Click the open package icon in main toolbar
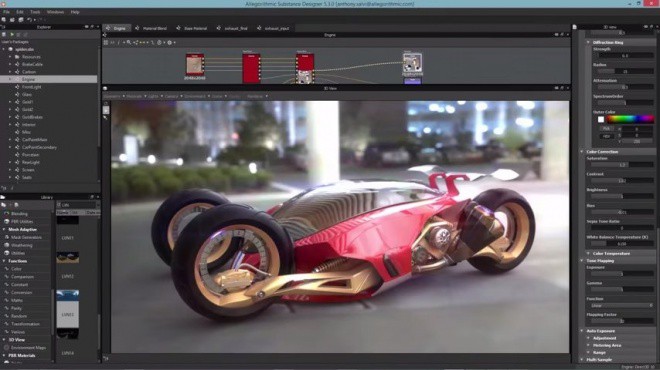Viewport: 660px width, 370px height. pos(12,20)
